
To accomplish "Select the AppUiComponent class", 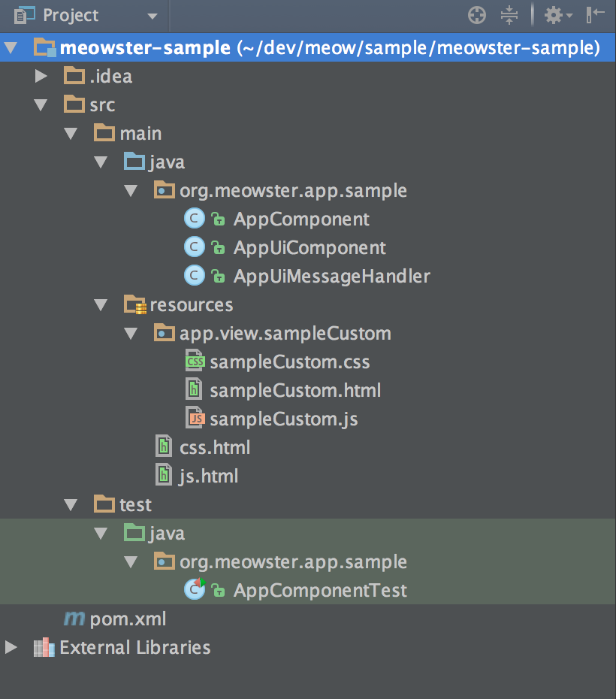I will coord(309,248).
